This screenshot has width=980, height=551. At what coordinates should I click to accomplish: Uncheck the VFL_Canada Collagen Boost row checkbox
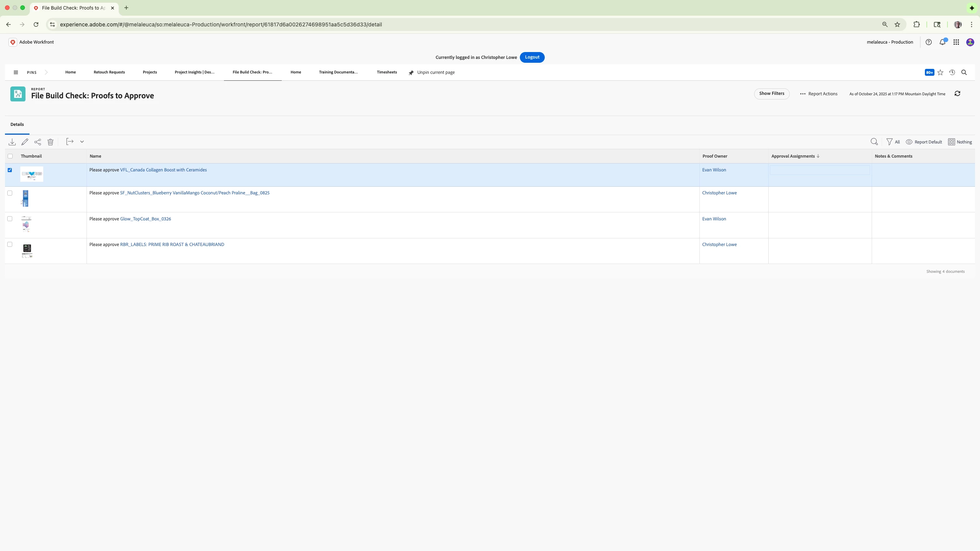tap(10, 170)
